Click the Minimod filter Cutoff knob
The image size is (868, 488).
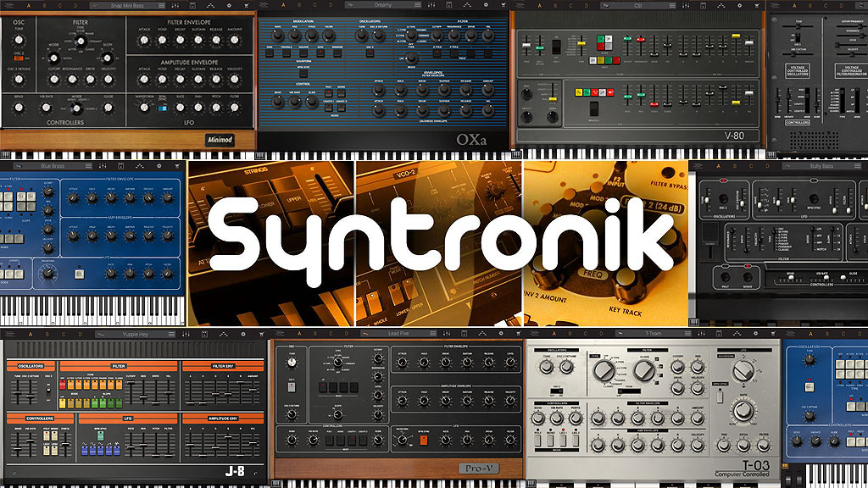[53, 80]
